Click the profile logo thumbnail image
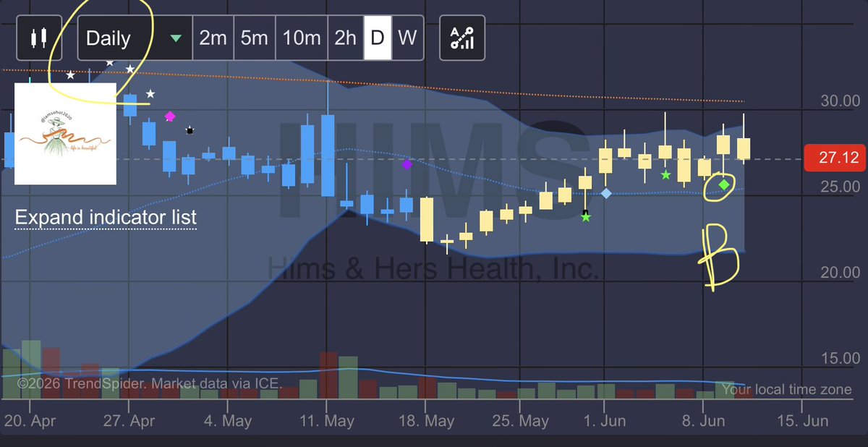This screenshot has width=868, height=447. click(x=65, y=134)
